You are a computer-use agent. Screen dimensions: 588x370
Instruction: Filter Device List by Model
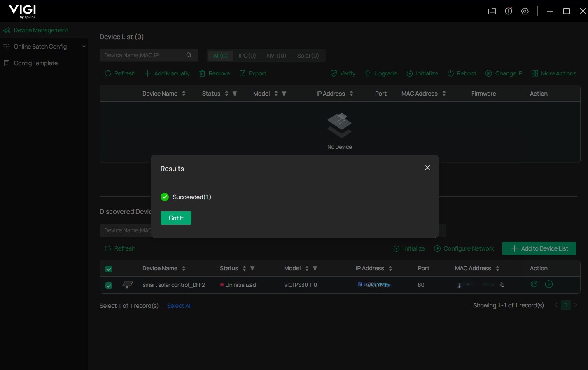coord(284,94)
